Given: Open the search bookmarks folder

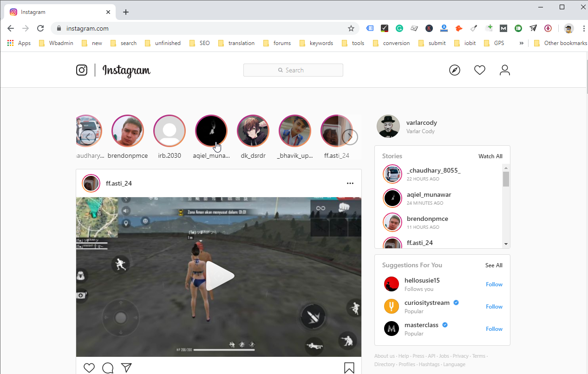Looking at the screenshot, I should (124, 43).
